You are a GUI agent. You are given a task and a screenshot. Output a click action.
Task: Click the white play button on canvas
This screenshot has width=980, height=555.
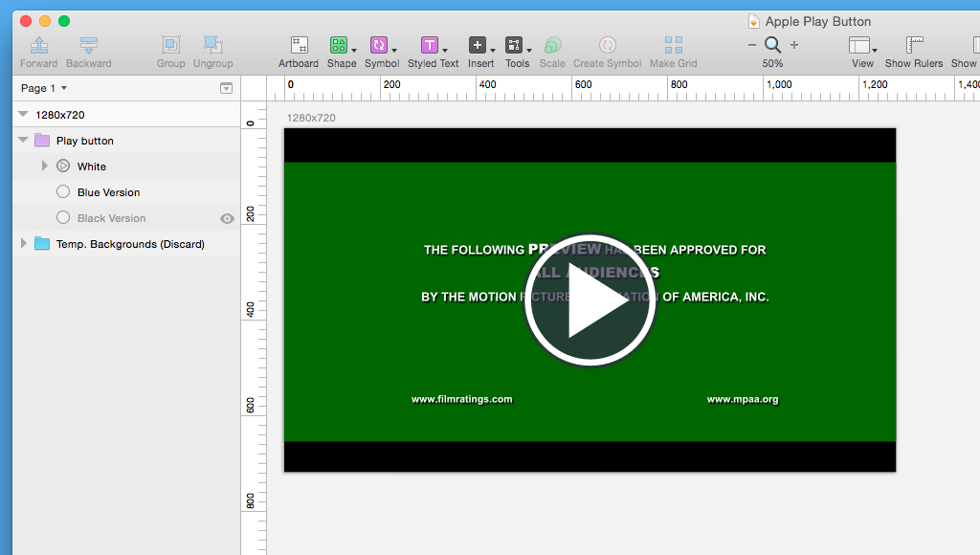[590, 300]
